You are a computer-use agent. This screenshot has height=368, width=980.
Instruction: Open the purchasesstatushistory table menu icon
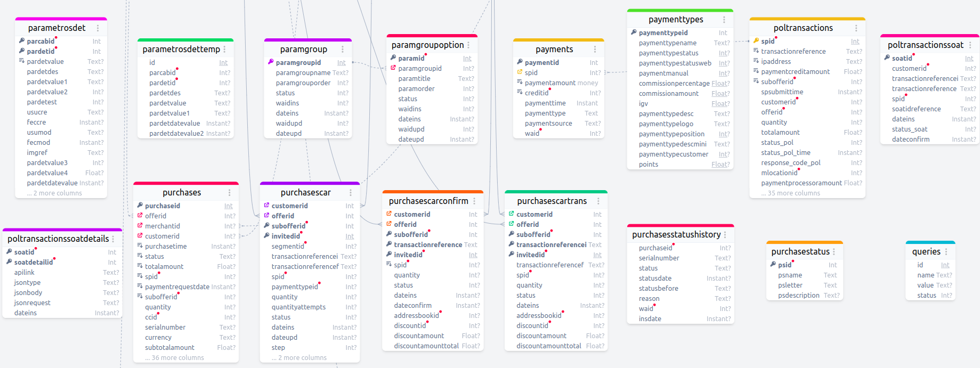(x=725, y=235)
